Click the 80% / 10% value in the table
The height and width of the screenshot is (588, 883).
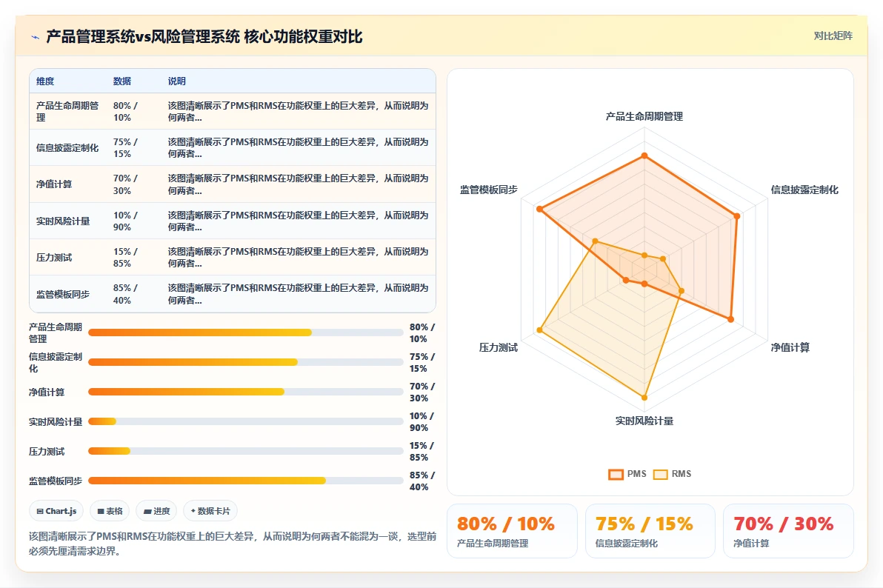pos(125,112)
